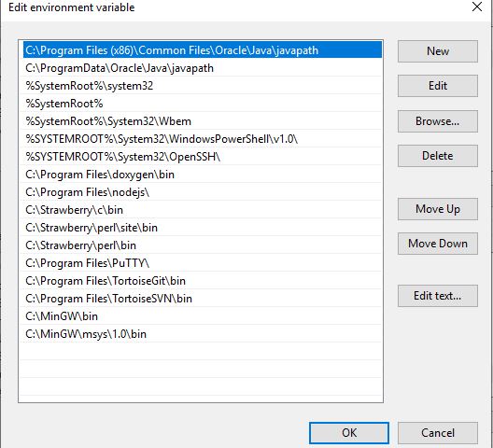Select the OpenSSH path entry
493x448 pixels.
point(203,157)
